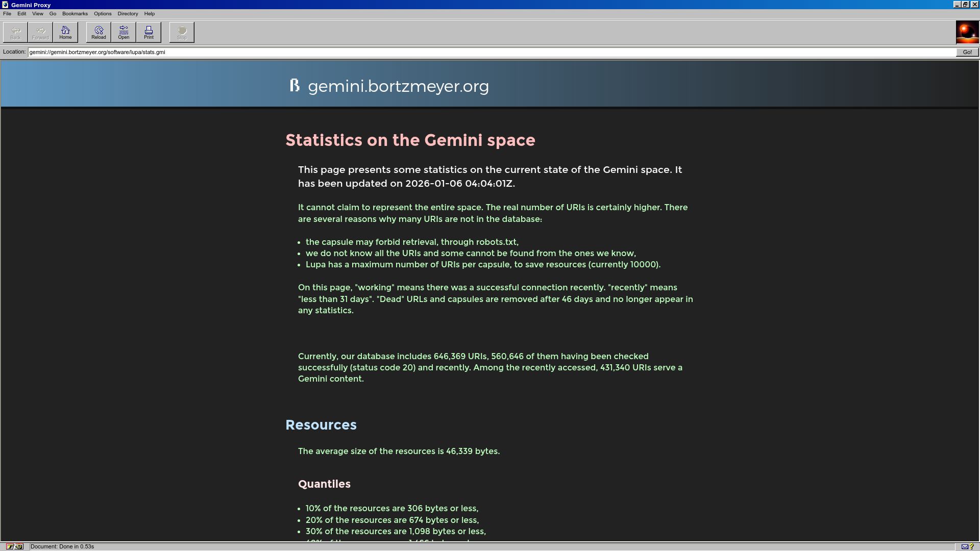This screenshot has width=980, height=551.
Task: Click the Open toolbar button
Action: (124, 32)
